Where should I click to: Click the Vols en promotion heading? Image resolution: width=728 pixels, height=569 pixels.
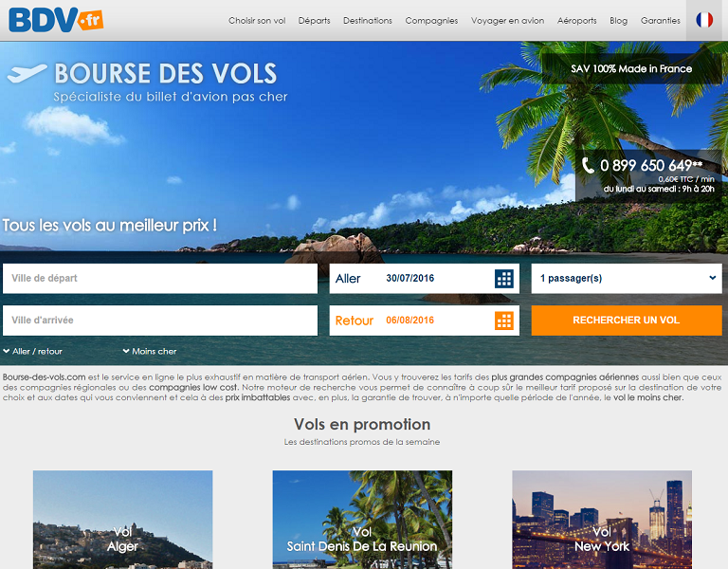362,424
